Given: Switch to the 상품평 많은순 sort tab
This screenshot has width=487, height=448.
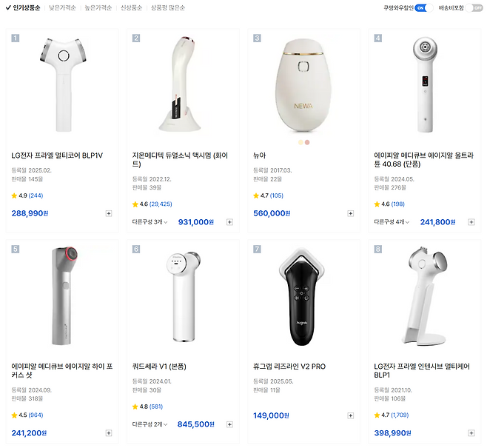Looking at the screenshot, I should click(x=168, y=8).
